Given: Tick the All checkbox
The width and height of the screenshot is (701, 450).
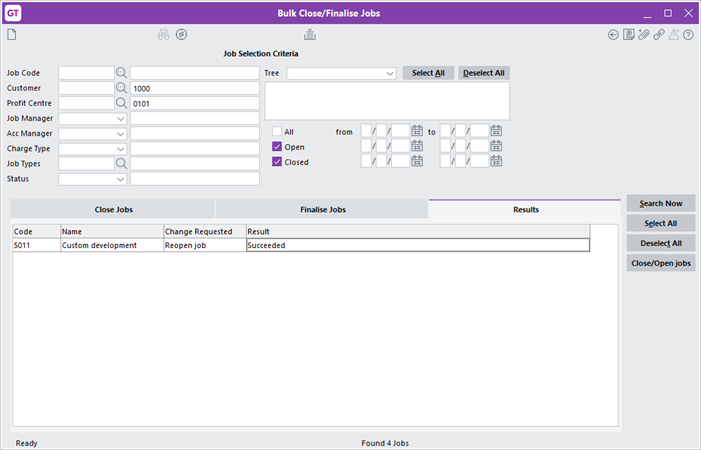Looking at the screenshot, I should click(x=278, y=131).
